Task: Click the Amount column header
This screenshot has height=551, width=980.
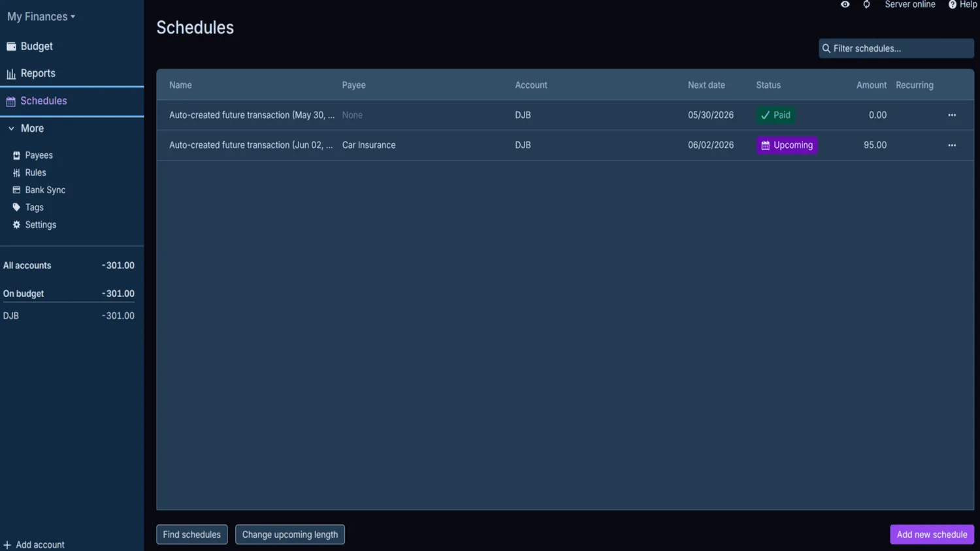Action: [x=872, y=86]
